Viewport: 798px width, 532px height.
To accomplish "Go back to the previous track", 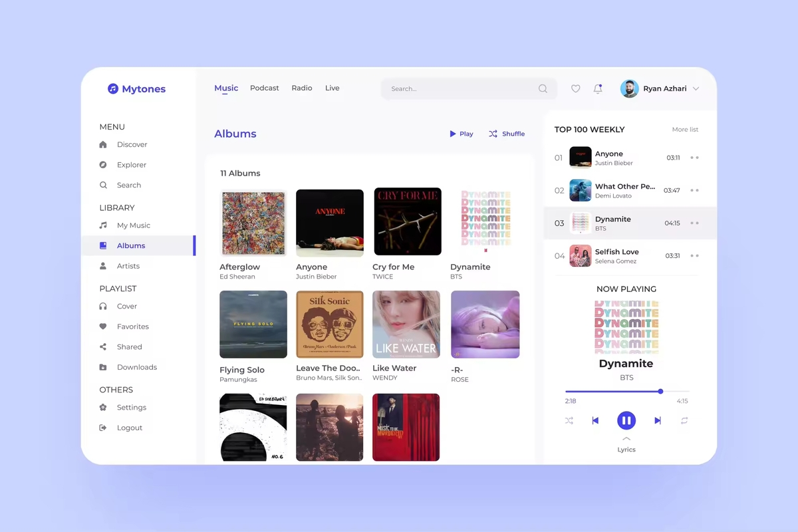I will (x=595, y=420).
